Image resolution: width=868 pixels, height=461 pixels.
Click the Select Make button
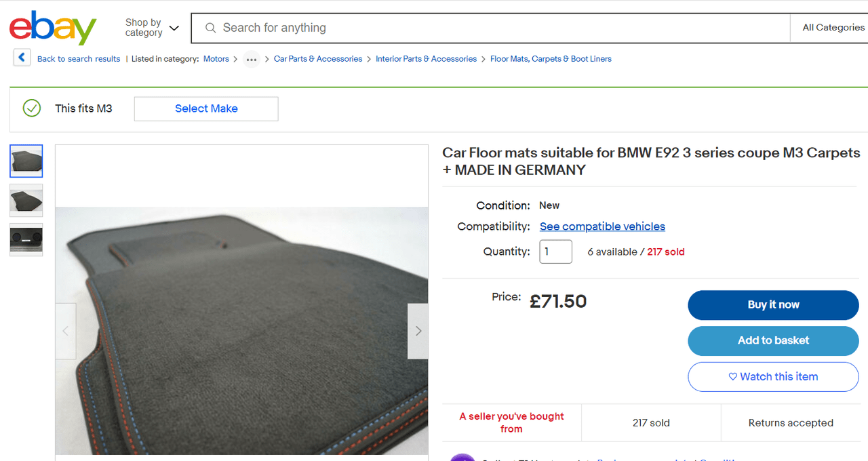(x=205, y=108)
